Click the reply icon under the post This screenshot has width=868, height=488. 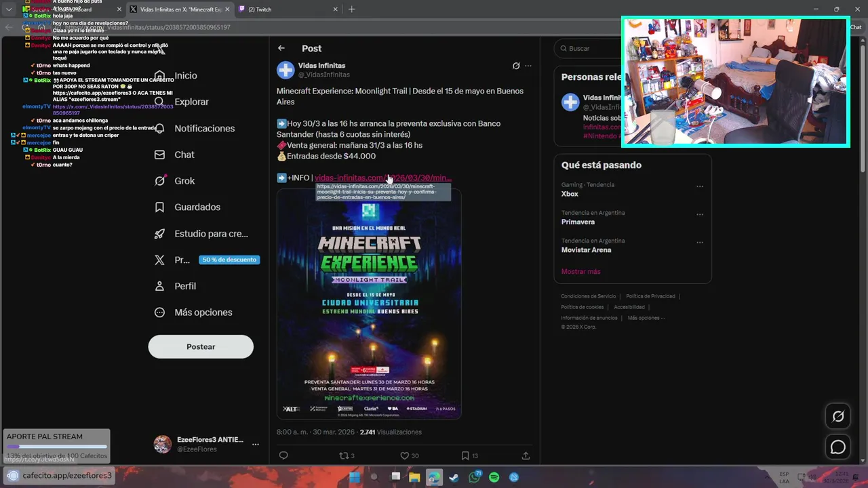coord(283,455)
